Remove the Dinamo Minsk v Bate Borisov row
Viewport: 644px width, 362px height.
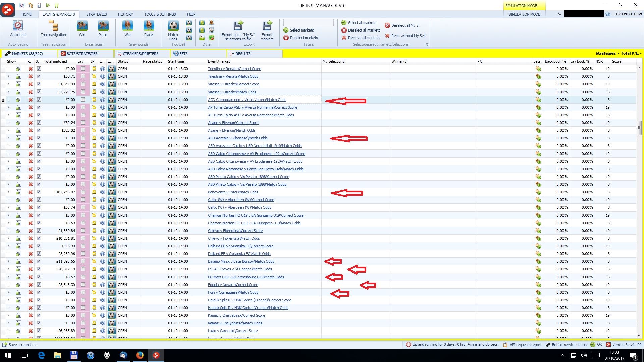tap(30, 261)
